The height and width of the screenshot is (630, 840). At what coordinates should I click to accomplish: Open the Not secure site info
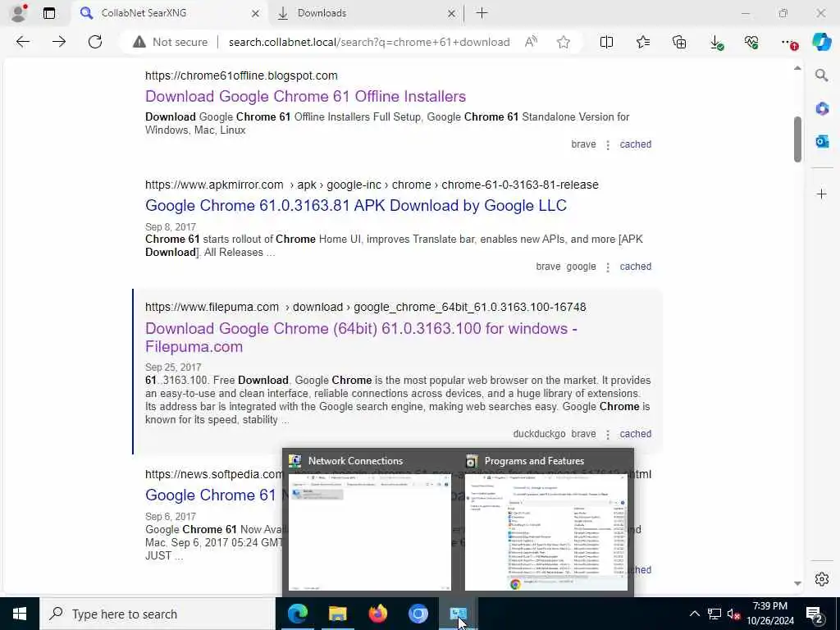click(x=171, y=42)
